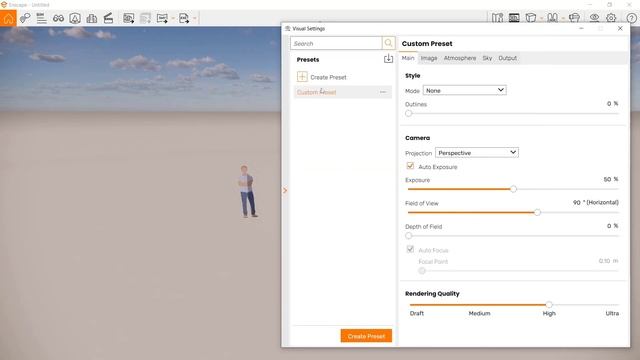
Task: Click the Exposure slider handle
Action: coord(513,189)
